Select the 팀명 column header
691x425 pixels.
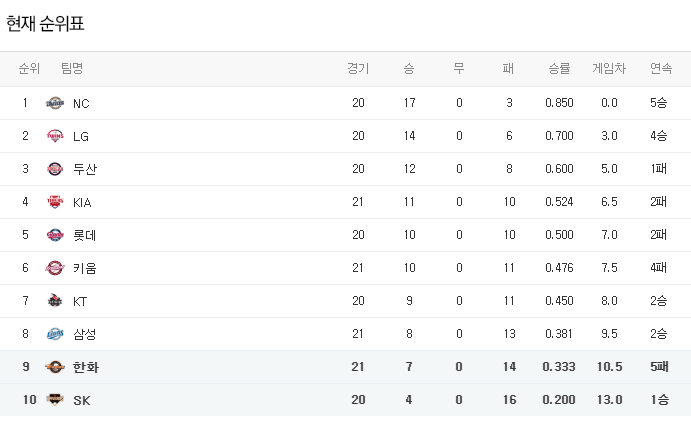[x=72, y=69]
